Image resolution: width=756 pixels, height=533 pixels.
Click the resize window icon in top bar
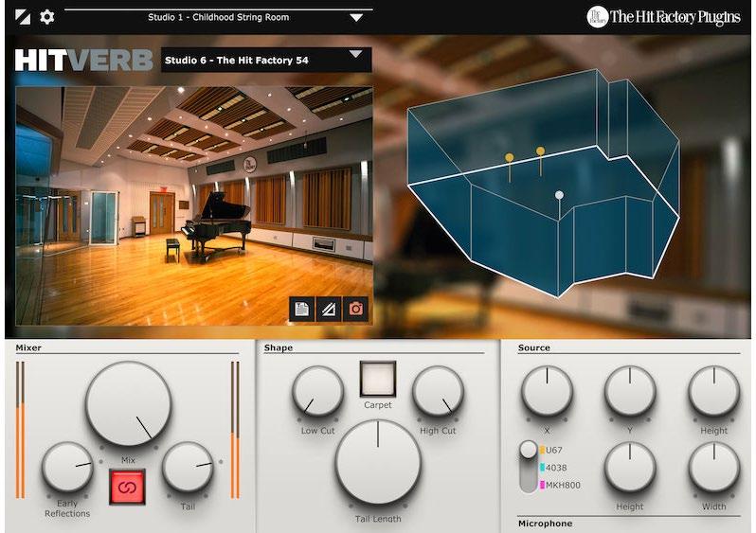pyautogui.click(x=23, y=17)
